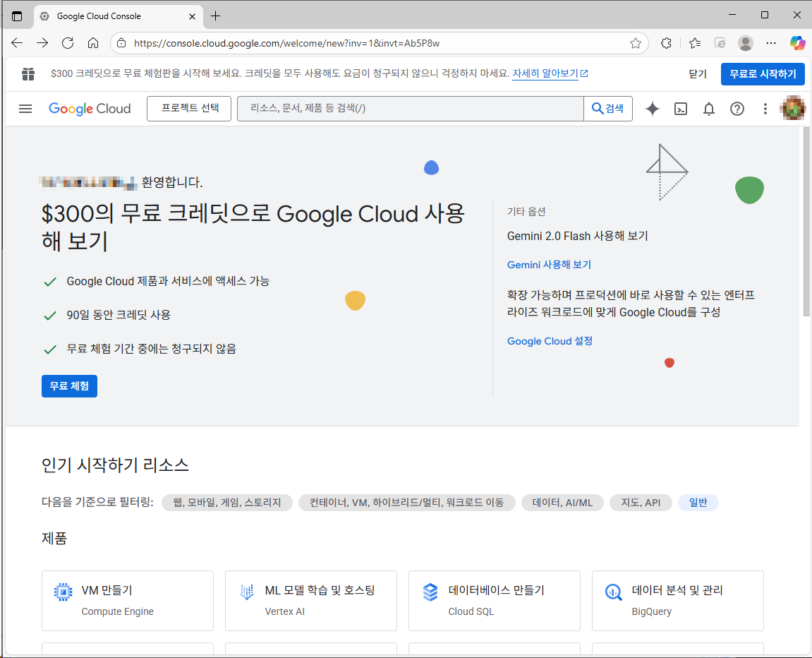The width and height of the screenshot is (812, 658).
Task: Open the VM 만들기 Compute Engine card
Action: (x=128, y=601)
